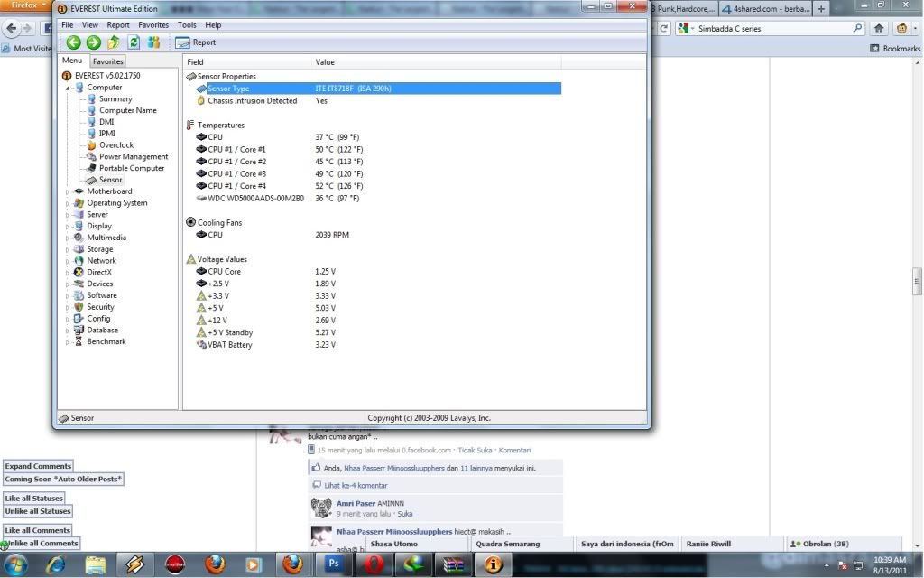Screen dimensions: 924x578
Task: Select the Overclock tree item
Action: pos(116,145)
